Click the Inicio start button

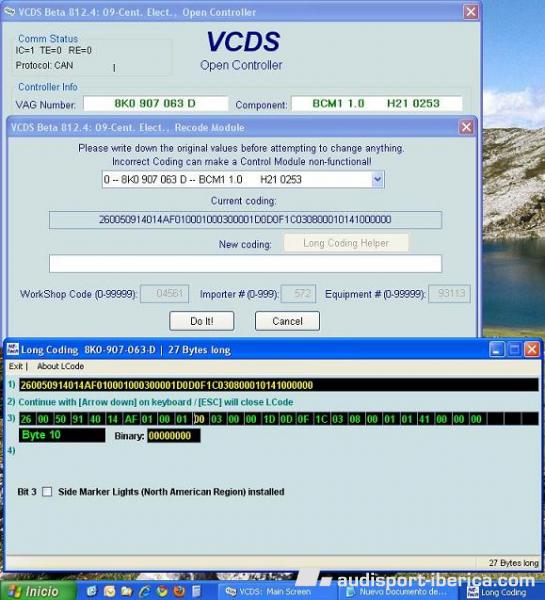click(x=38, y=591)
